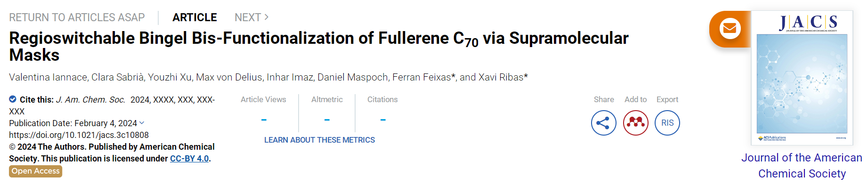Click the blue Cite this checkmark icon
Image resolution: width=868 pixels, height=185 pixels.
[13, 99]
